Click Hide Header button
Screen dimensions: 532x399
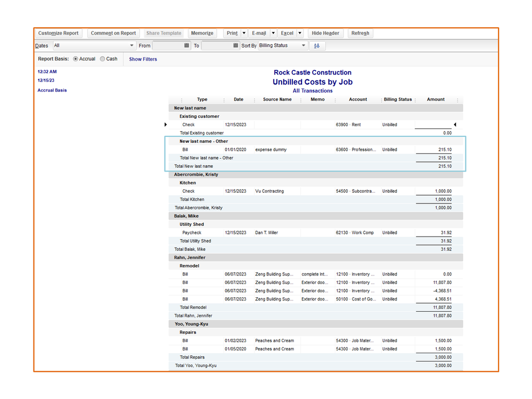click(325, 33)
